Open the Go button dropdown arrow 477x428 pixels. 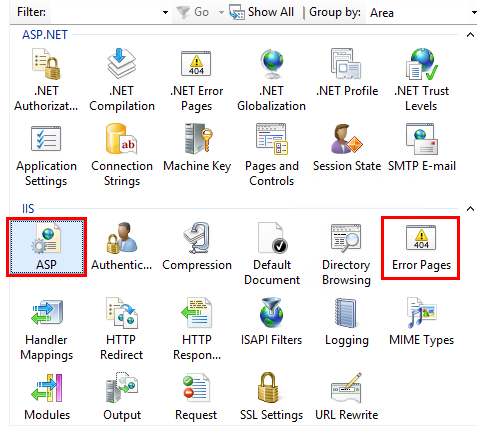tap(221, 13)
